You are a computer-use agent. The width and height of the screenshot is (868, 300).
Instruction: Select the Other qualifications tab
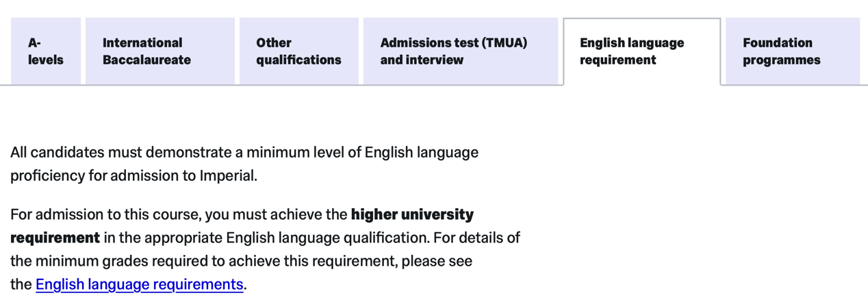coord(298,51)
